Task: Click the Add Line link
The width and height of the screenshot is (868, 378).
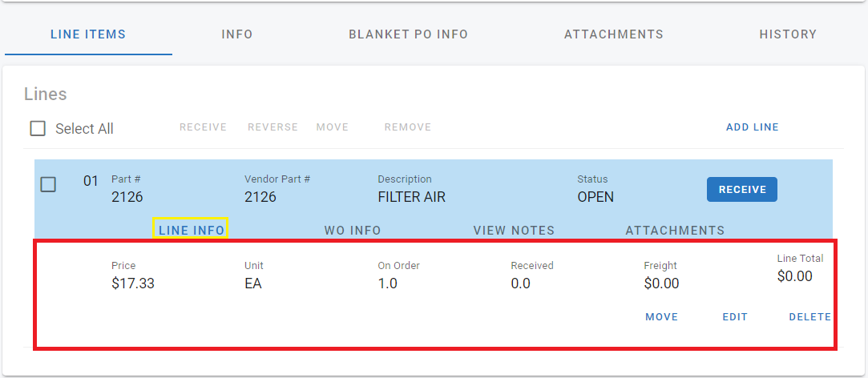Action: (752, 127)
